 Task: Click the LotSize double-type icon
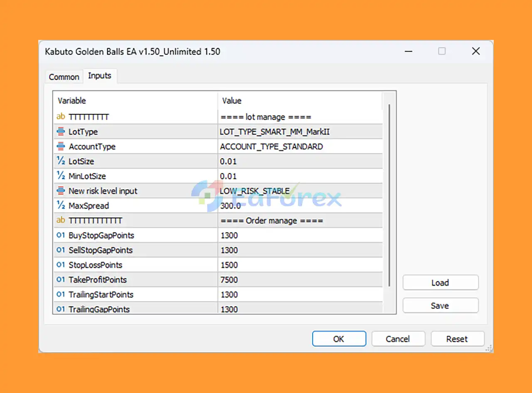point(61,161)
